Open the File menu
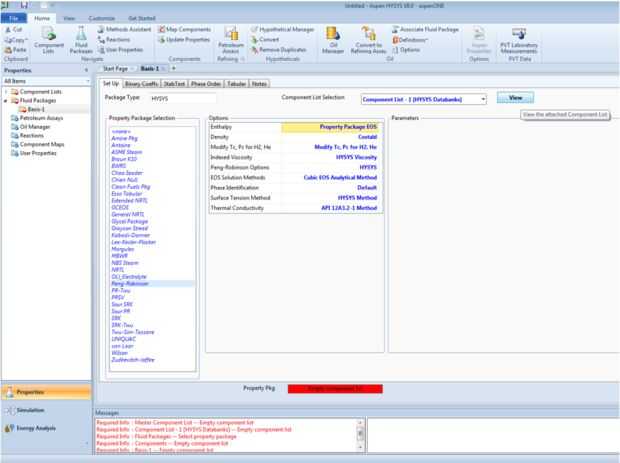The height and width of the screenshot is (463, 620). click(x=14, y=18)
